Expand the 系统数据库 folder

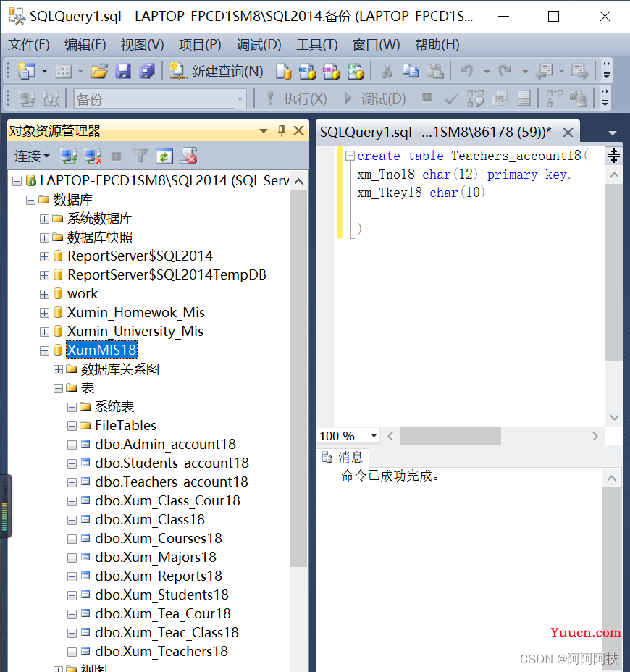45,219
